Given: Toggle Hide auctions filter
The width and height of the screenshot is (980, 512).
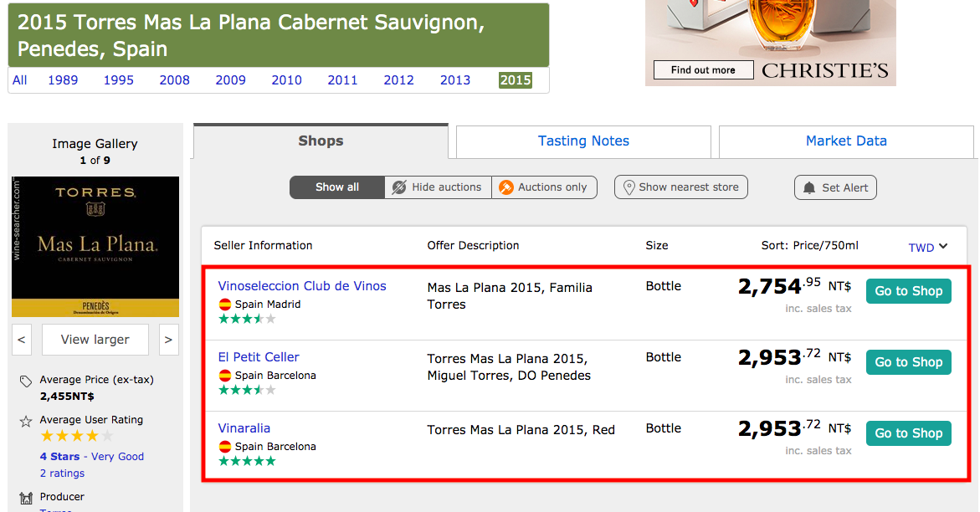Looking at the screenshot, I should (x=439, y=187).
